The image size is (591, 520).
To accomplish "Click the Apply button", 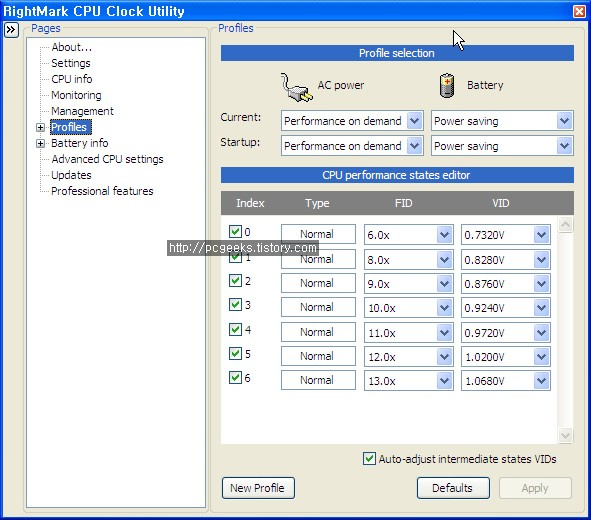I will click(x=535, y=488).
